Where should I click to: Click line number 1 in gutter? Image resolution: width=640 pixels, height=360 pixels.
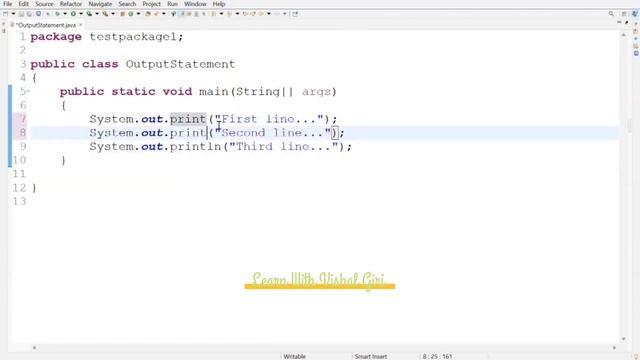pyautogui.click(x=22, y=37)
